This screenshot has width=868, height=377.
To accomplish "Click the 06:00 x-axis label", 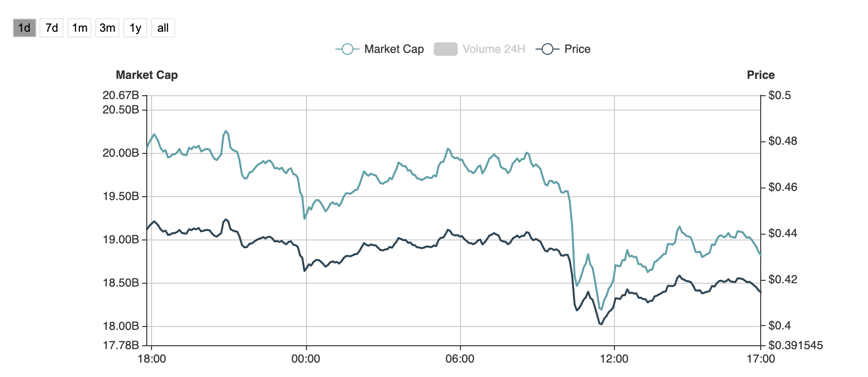I will coord(460,359).
